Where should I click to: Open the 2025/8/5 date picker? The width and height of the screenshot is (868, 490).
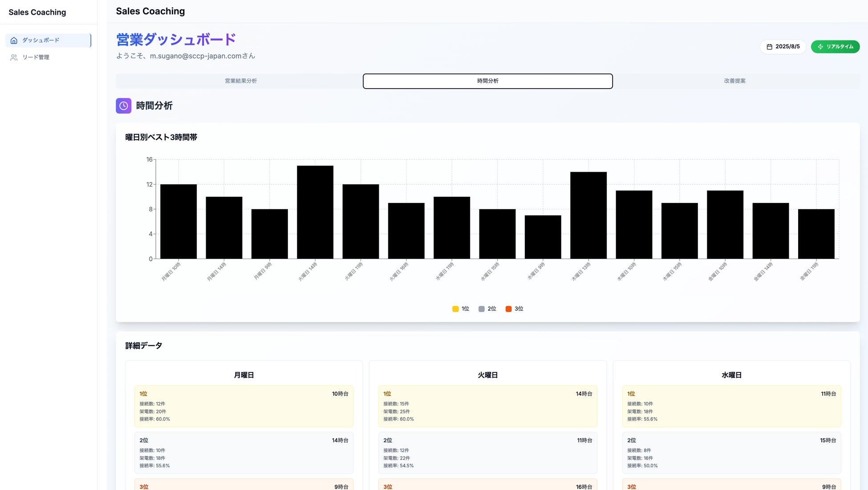(783, 47)
